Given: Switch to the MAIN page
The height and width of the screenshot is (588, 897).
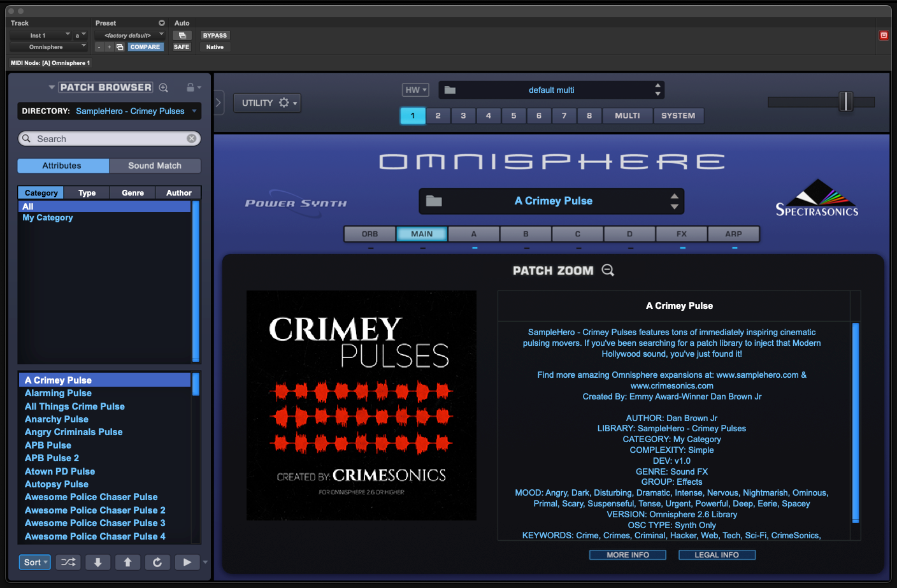Looking at the screenshot, I should 422,234.
